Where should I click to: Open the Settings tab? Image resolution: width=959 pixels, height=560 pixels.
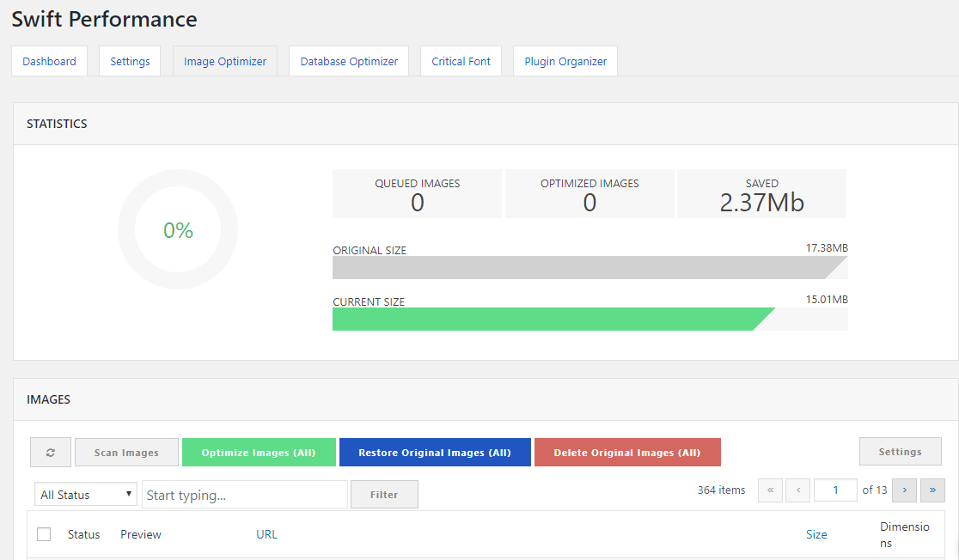[130, 62]
